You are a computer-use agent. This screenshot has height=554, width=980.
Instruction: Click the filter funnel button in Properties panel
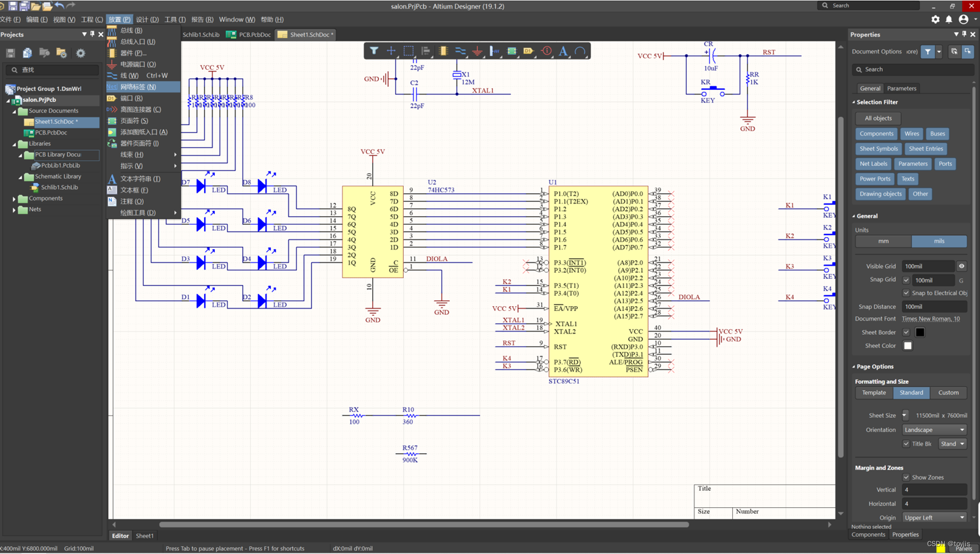(x=928, y=52)
